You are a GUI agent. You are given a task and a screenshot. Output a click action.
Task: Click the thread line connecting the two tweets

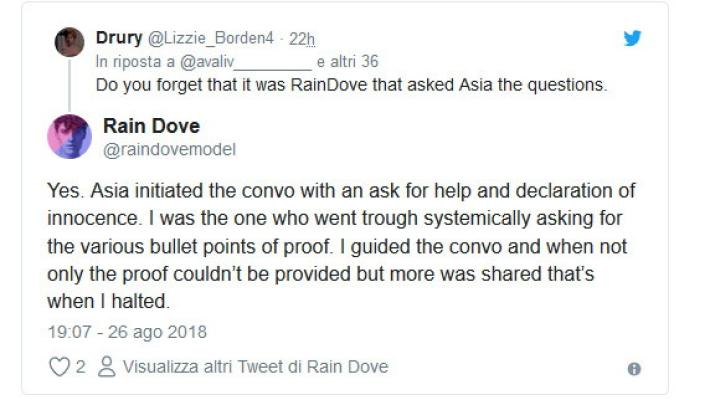click(69, 85)
